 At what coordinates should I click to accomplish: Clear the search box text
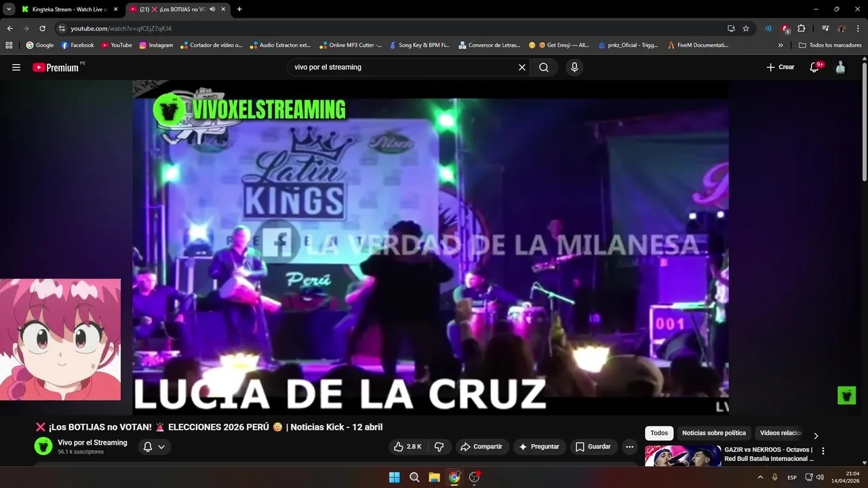tap(521, 67)
